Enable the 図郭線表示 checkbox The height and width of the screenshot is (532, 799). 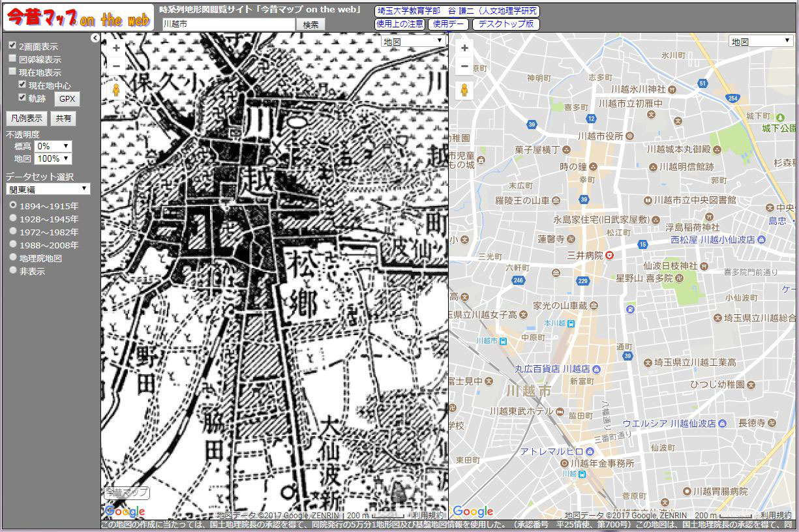(x=12, y=59)
